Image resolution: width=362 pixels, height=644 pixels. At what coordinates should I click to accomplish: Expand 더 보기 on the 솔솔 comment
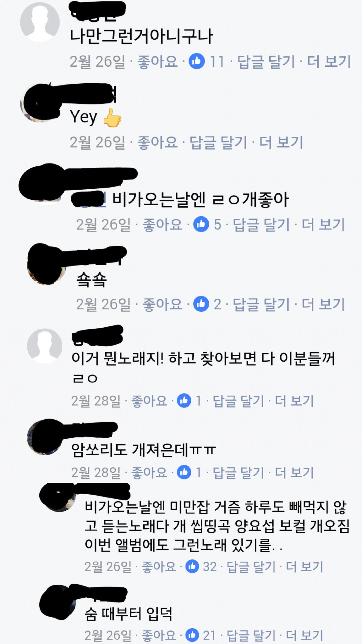[x=323, y=304]
